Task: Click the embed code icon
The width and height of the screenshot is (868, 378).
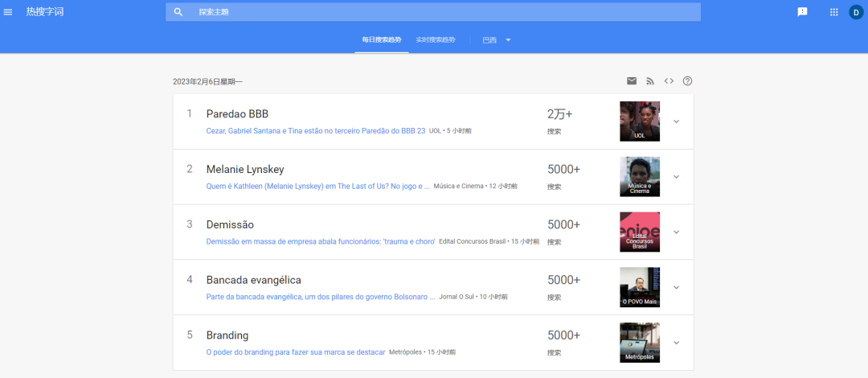Action: 669,81
